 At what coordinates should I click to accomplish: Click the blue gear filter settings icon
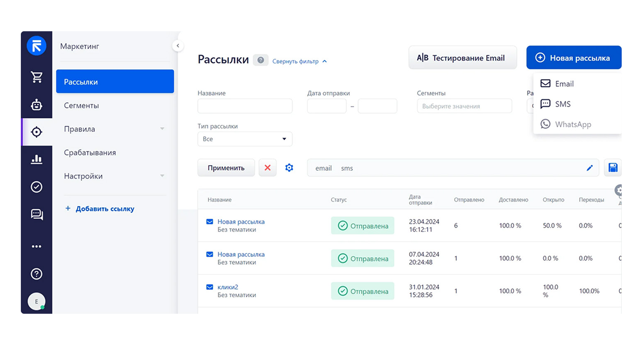[289, 168]
